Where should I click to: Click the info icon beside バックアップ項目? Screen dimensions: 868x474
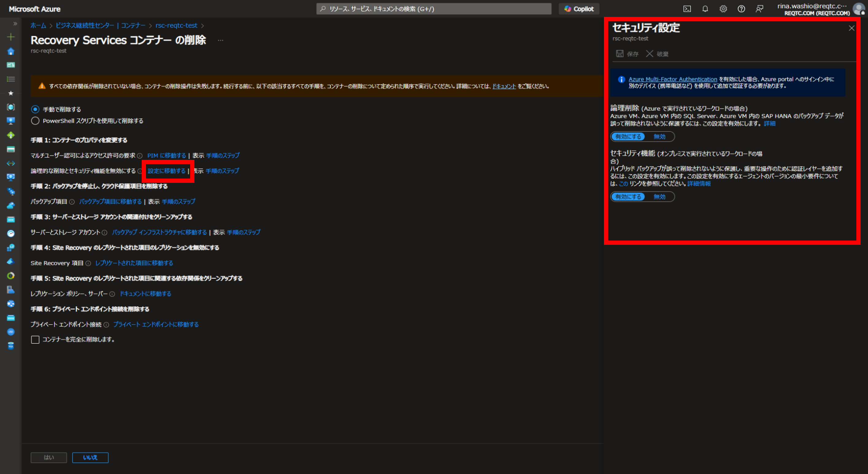(72, 202)
